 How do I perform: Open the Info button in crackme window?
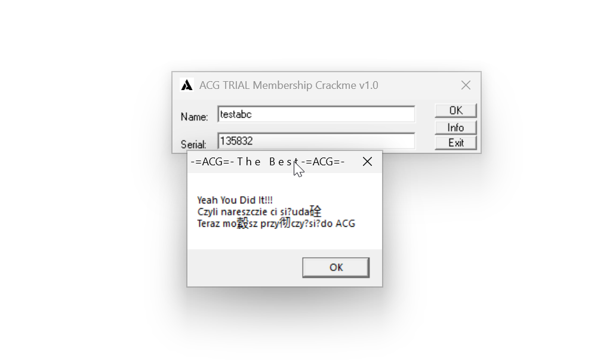pos(455,127)
